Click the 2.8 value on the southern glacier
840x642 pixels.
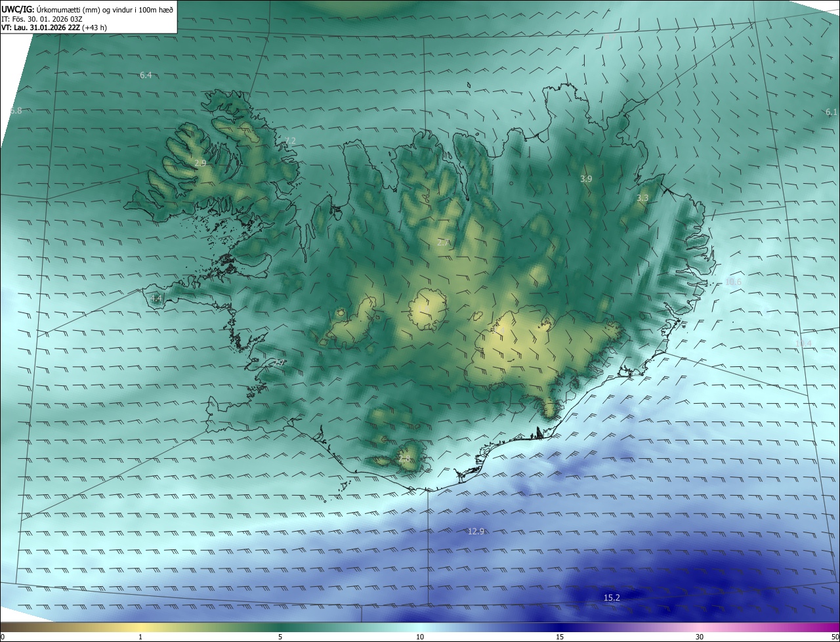[404, 459]
